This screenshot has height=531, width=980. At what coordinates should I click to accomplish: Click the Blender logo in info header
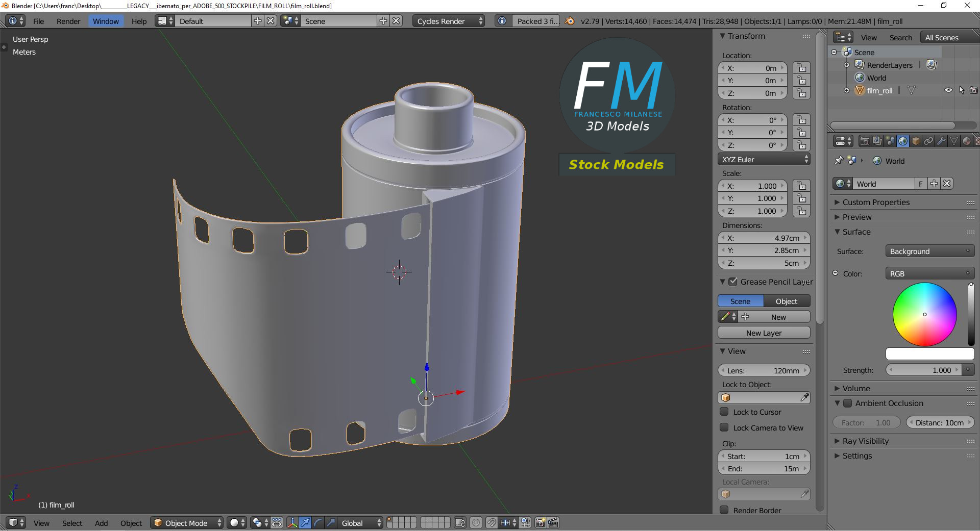coord(570,21)
